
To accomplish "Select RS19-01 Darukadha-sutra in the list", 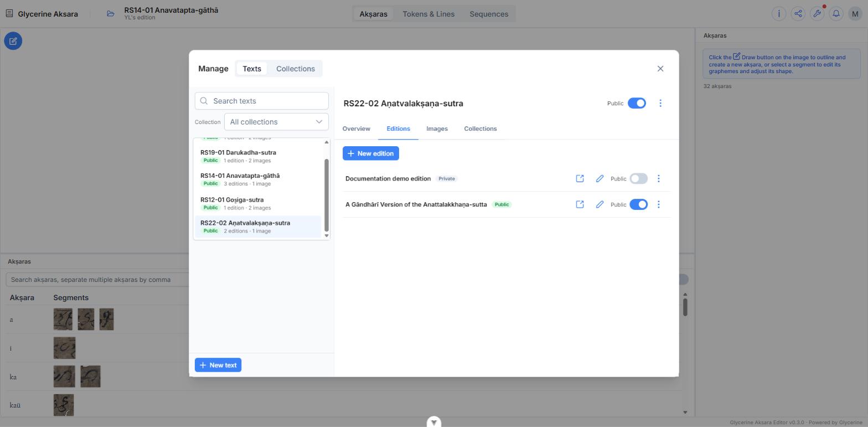I will click(258, 156).
